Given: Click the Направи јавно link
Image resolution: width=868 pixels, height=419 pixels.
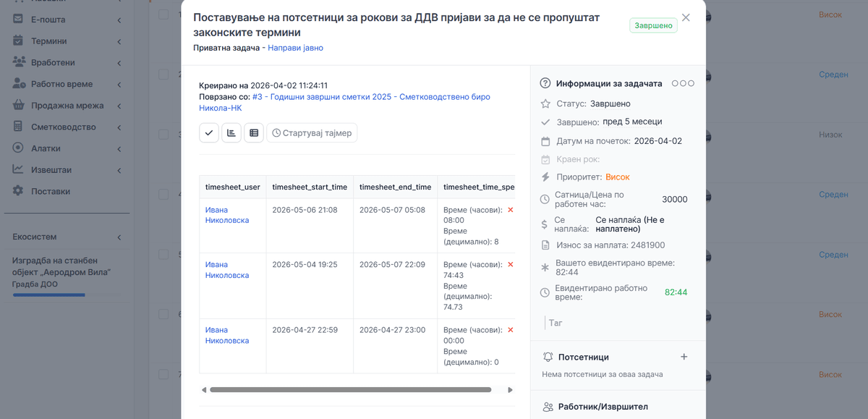Looking at the screenshot, I should [295, 48].
